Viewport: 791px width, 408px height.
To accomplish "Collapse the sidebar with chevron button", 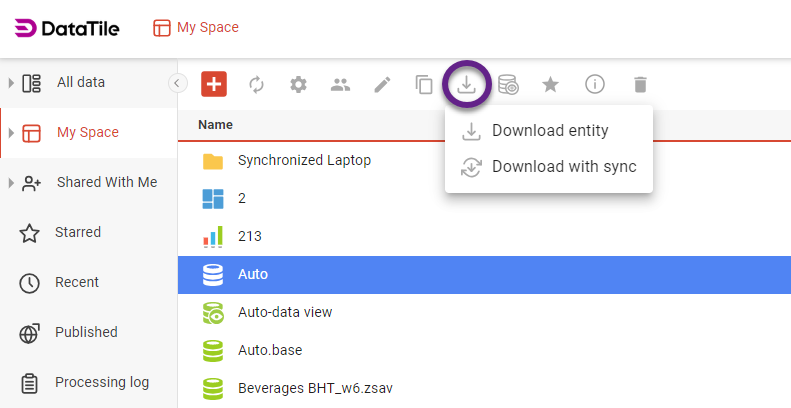I will (178, 83).
